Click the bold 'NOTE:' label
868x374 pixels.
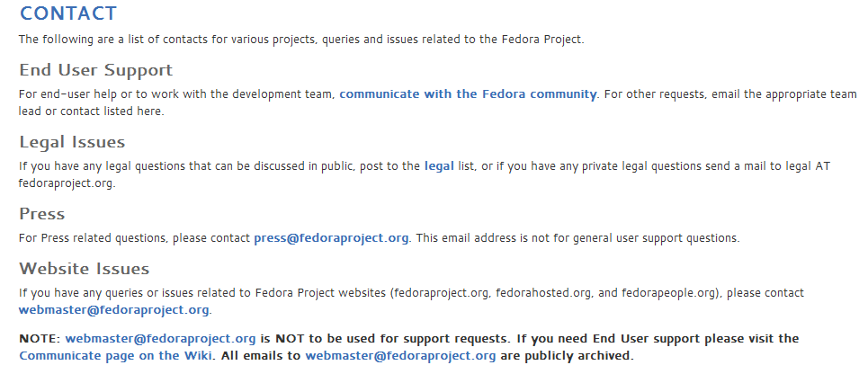(x=40, y=339)
